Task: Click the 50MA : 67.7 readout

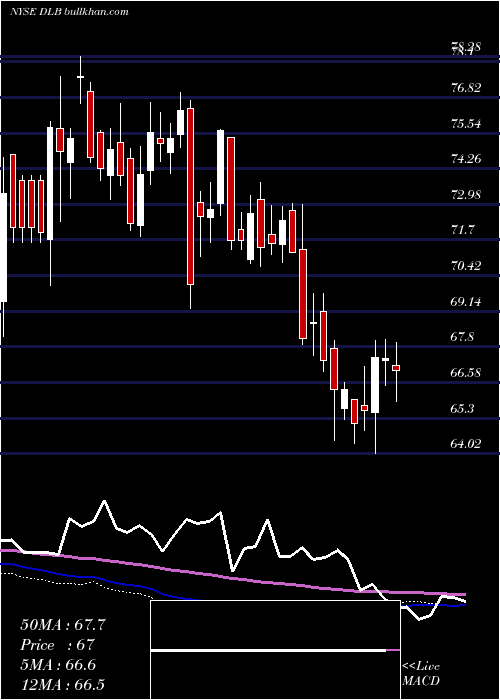Action: (x=63, y=625)
